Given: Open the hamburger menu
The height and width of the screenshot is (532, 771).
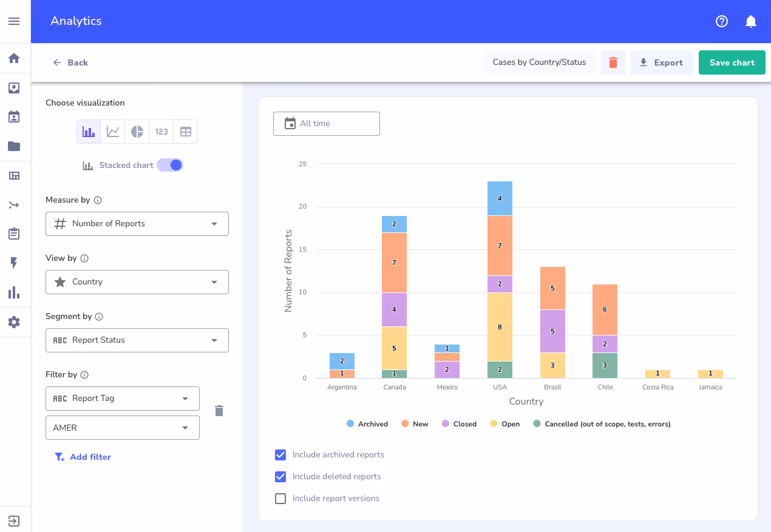Looking at the screenshot, I should click(x=14, y=21).
